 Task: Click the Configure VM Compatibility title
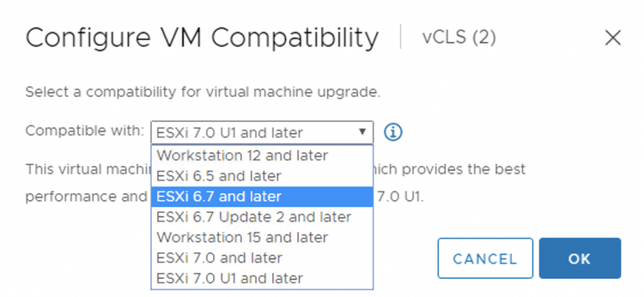[202, 38]
